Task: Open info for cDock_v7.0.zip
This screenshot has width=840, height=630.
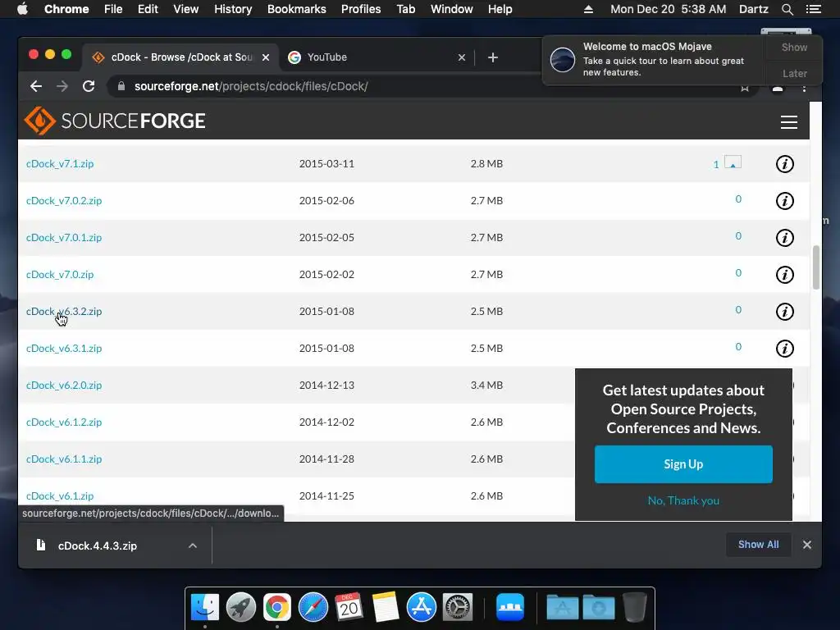Action: pyautogui.click(x=785, y=275)
